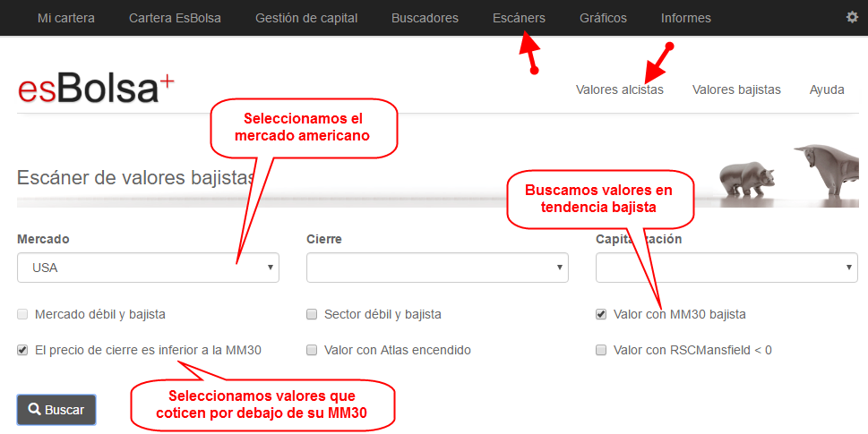This screenshot has height=434, width=868.
Task: Uncheck Valor con MM30 bajista
Action: pyautogui.click(x=601, y=314)
